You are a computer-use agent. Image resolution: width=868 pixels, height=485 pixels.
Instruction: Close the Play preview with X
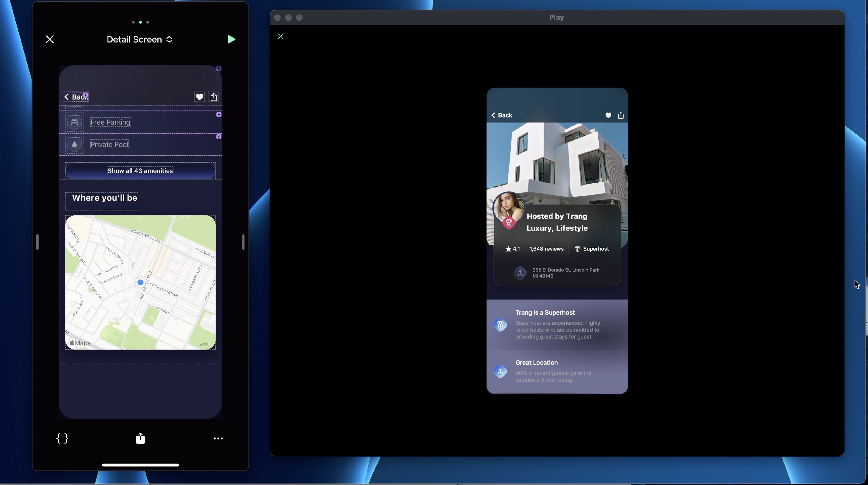coord(281,36)
